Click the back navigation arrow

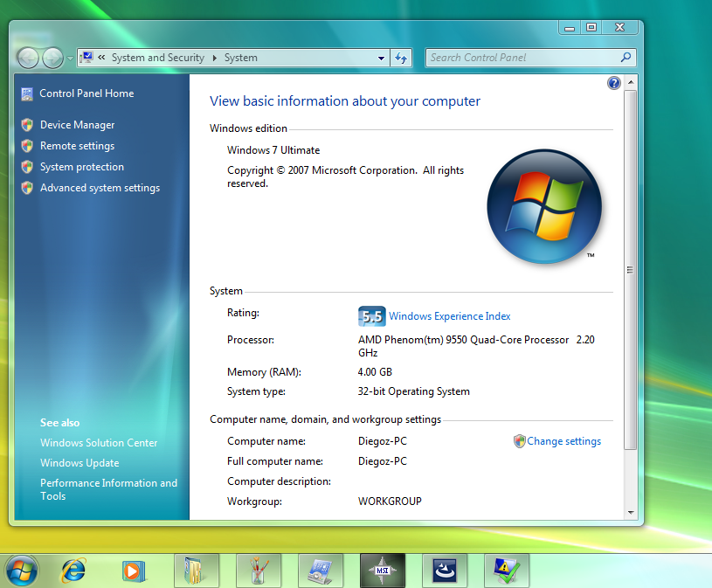pos(28,58)
